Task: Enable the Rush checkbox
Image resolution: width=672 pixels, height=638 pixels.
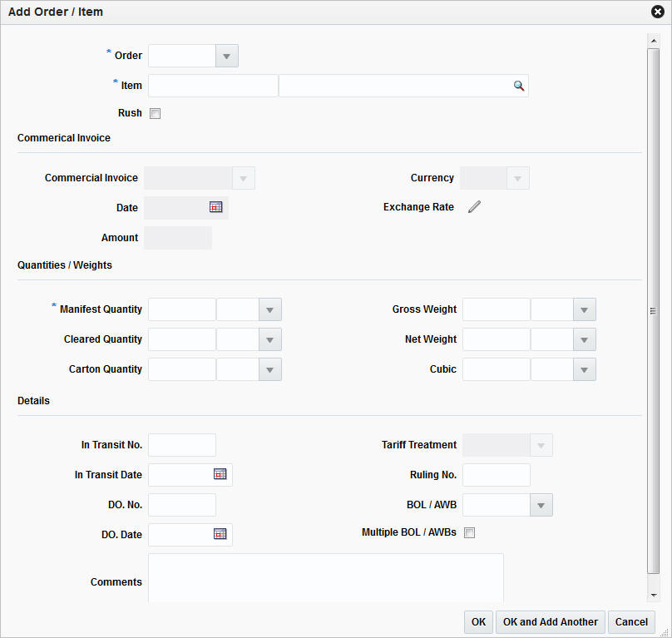Action: [155, 112]
